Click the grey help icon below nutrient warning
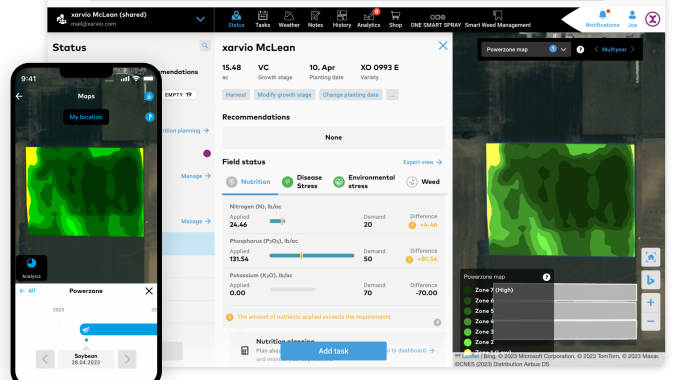Viewport: 675px width, 380px height. [437, 322]
